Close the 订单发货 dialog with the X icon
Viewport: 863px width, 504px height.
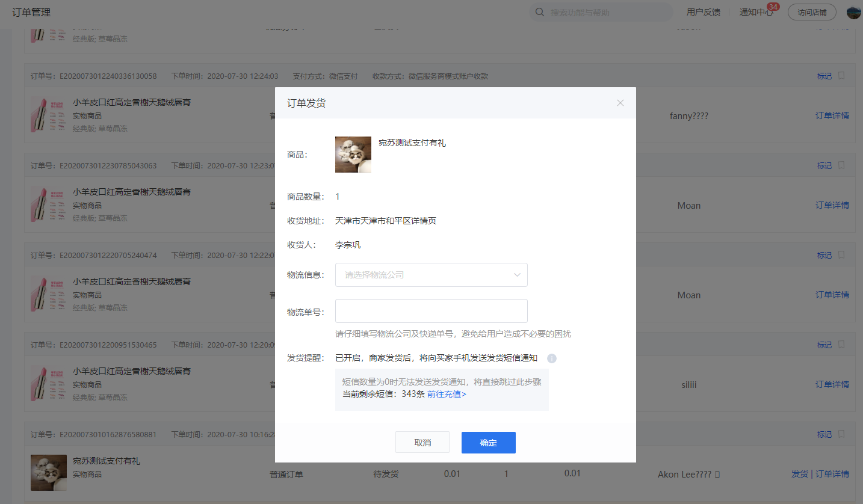coord(620,103)
